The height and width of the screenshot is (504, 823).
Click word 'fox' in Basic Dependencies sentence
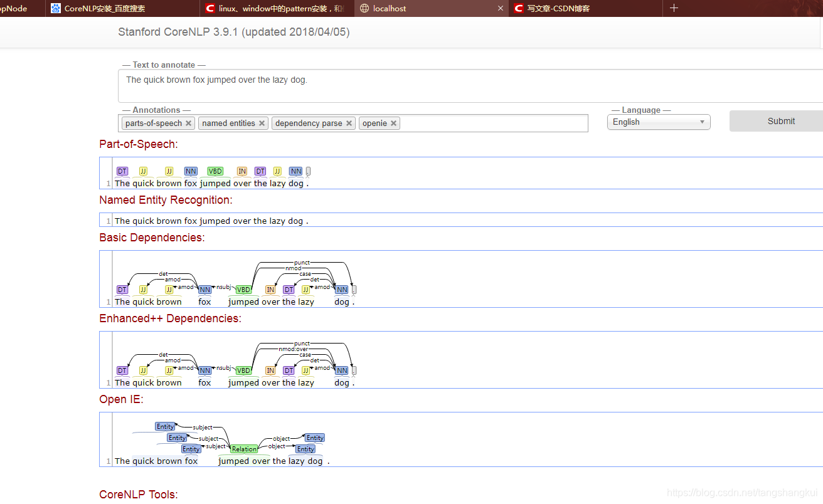point(204,302)
